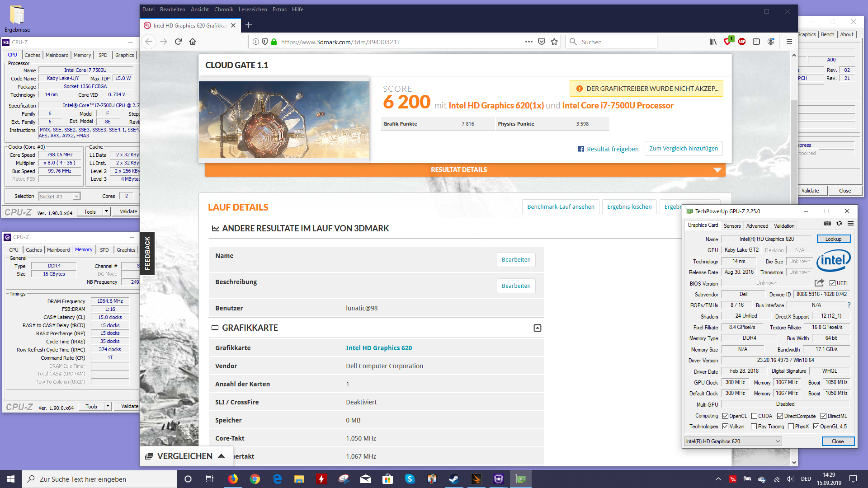Click Resultat freigeben link
This screenshot has width=868, height=488.
tap(608, 149)
